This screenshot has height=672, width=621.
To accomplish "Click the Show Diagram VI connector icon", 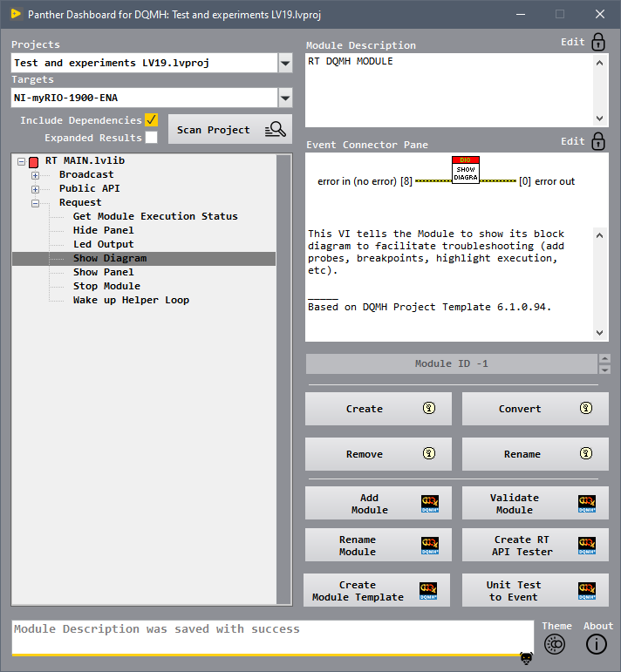I will tap(466, 170).
